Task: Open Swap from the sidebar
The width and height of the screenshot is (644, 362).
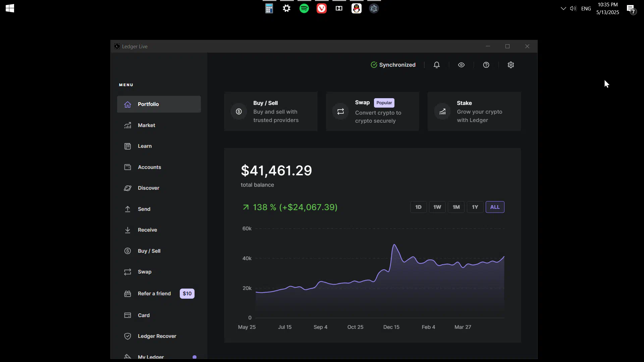Action: click(159, 272)
